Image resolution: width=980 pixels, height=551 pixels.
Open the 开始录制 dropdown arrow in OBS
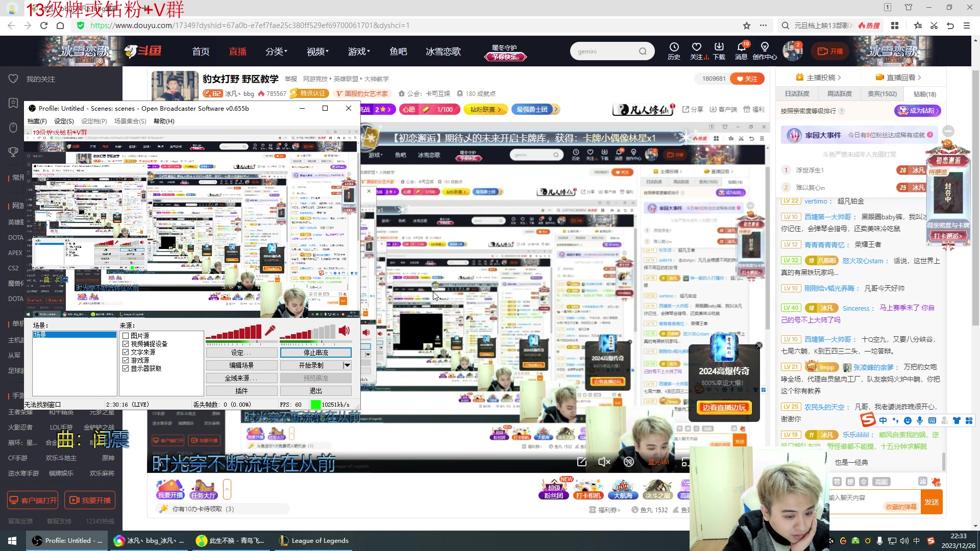347,365
